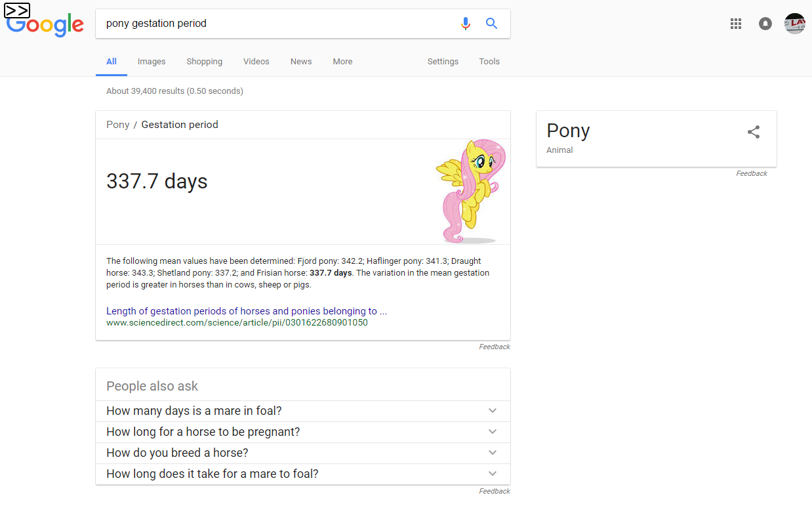Select the All results tab
The image size is (812, 512).
(x=112, y=62)
